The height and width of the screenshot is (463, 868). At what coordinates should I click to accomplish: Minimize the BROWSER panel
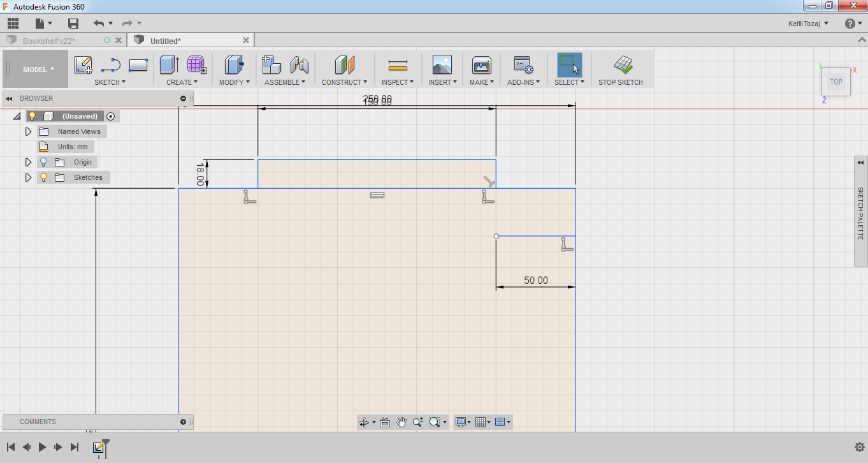[x=184, y=98]
